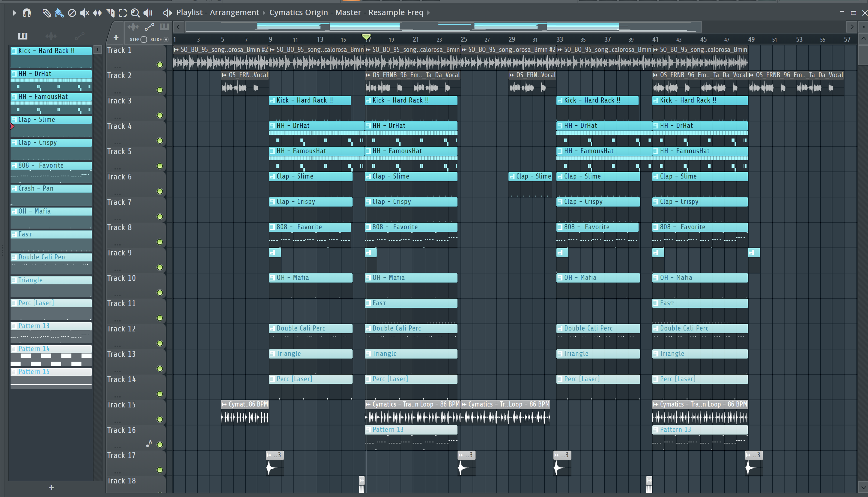Mute Track 4 with its green LED
Image resolution: width=868 pixels, height=497 pixels.
160,141
